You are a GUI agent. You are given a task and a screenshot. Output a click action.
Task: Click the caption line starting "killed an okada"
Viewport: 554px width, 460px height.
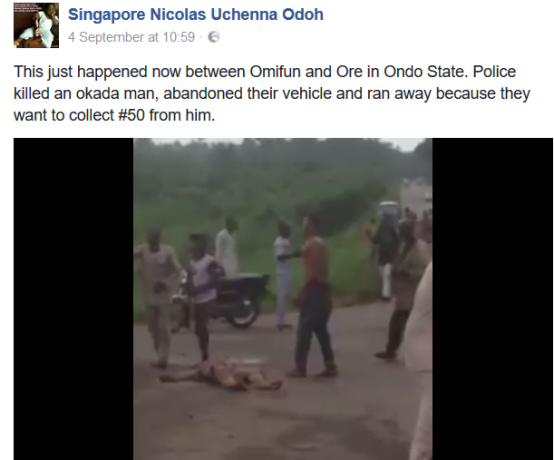click(x=272, y=94)
